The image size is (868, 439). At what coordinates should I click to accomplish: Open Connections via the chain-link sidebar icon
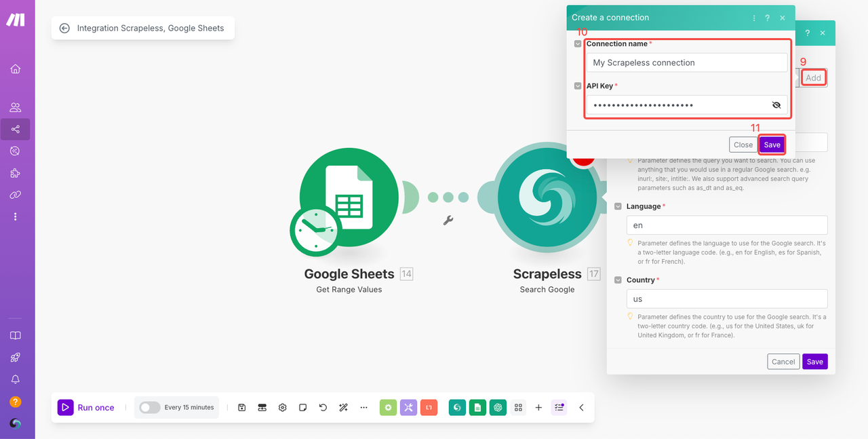(x=15, y=195)
